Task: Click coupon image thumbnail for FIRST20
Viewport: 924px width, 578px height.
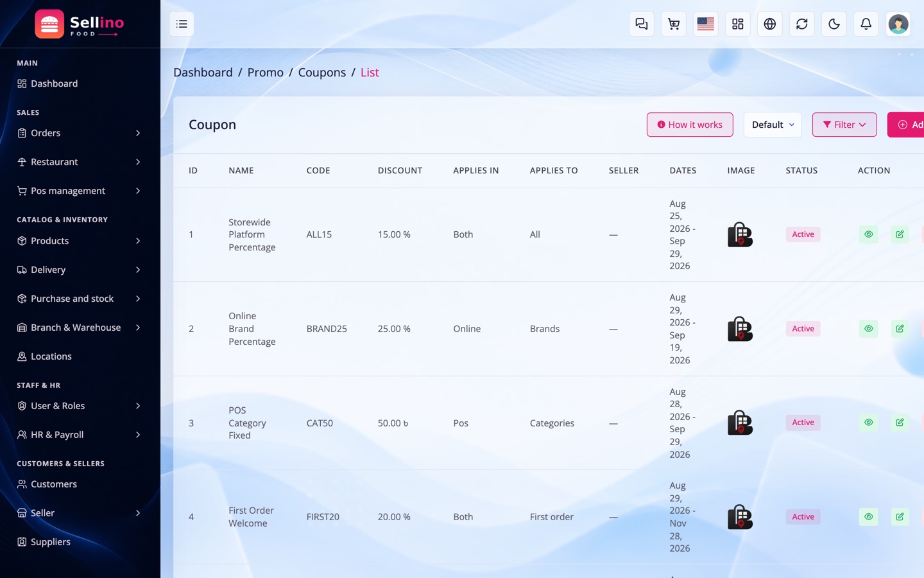Action: (740, 517)
